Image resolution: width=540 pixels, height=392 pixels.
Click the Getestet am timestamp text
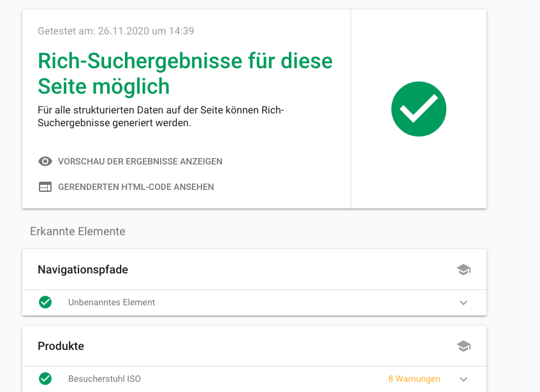(116, 31)
